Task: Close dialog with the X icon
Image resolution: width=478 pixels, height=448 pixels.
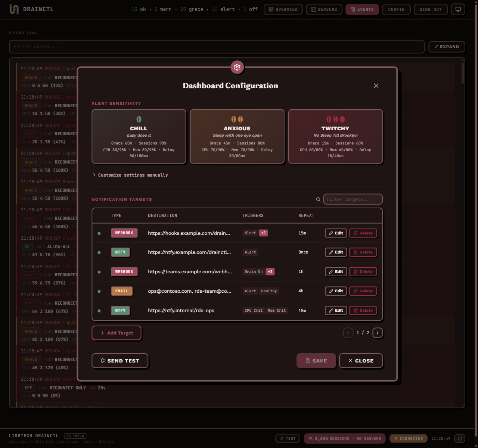Action: point(376,85)
